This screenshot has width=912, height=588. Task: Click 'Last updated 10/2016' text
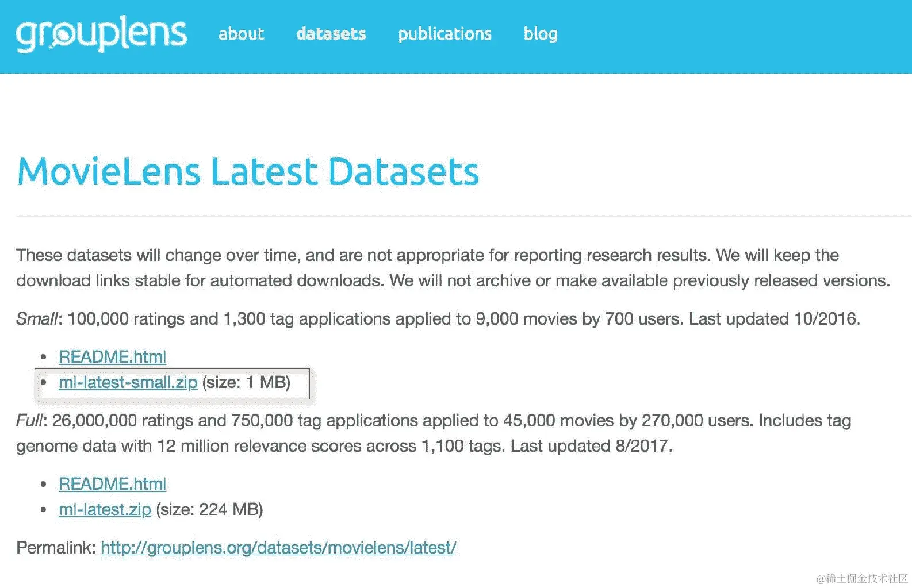[774, 318]
